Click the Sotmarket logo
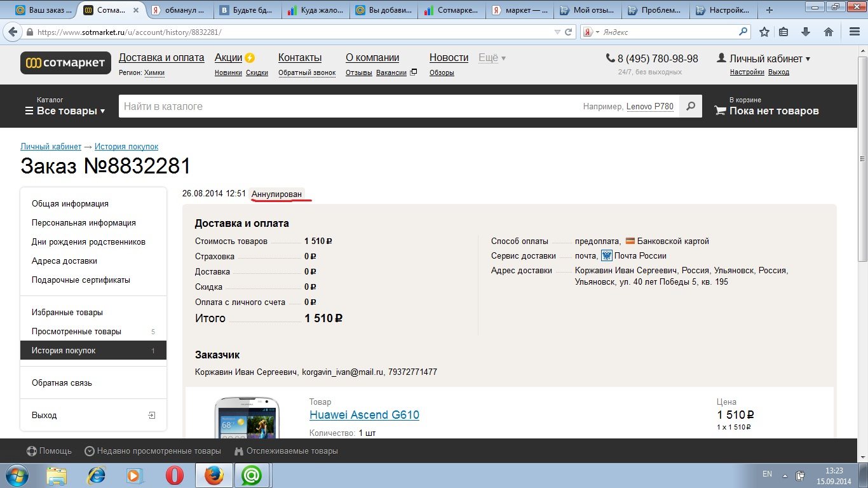 65,63
